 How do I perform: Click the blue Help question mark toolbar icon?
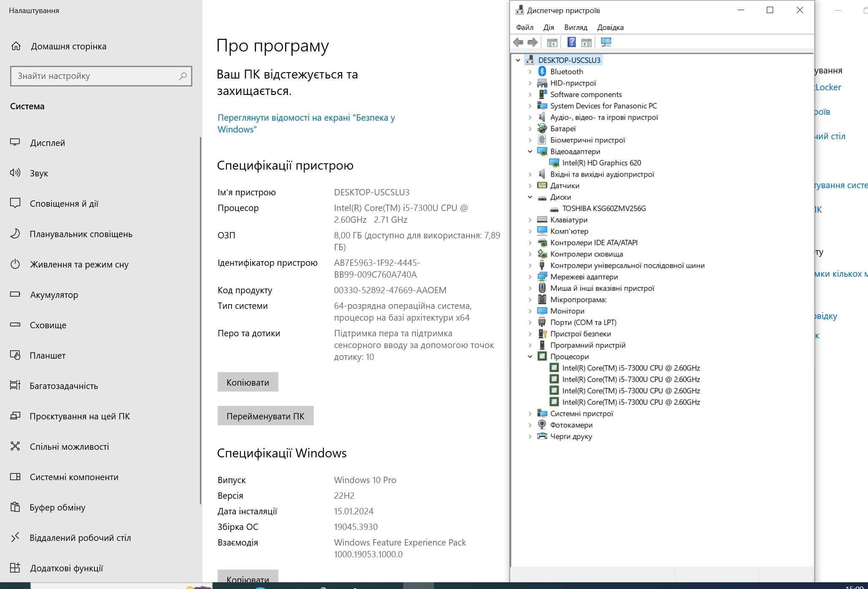click(571, 42)
